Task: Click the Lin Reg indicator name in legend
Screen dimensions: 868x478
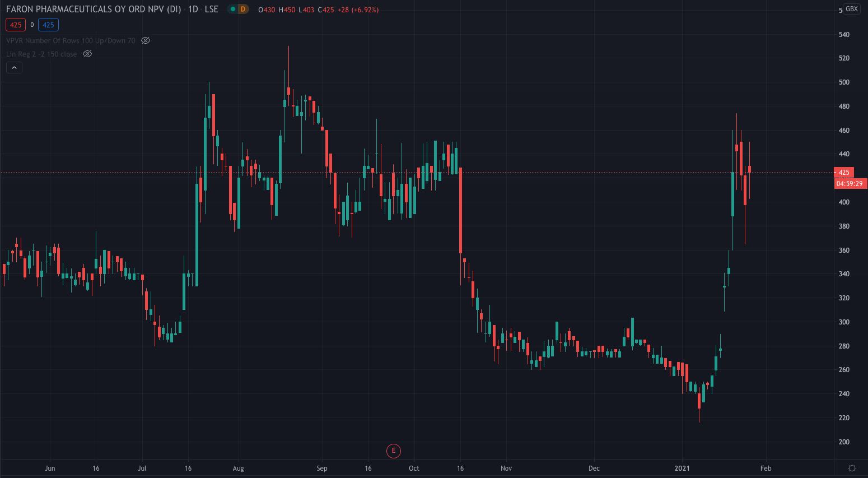Action: click(x=41, y=54)
